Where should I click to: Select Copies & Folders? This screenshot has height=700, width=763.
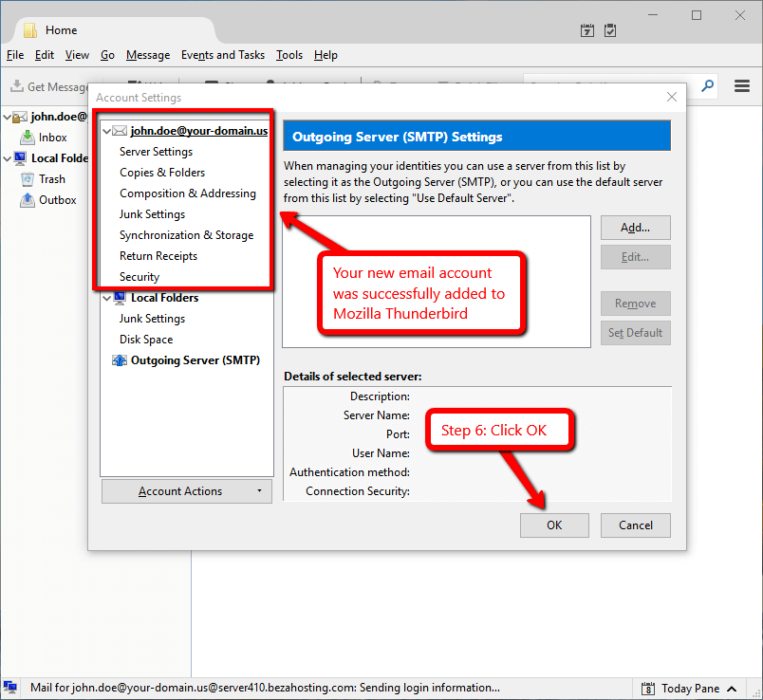162,173
